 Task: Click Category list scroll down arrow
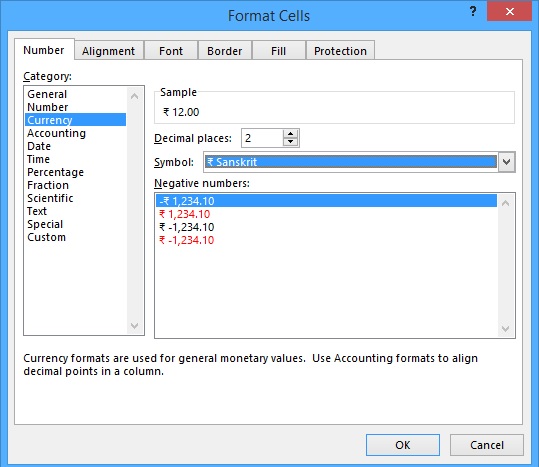(x=134, y=325)
